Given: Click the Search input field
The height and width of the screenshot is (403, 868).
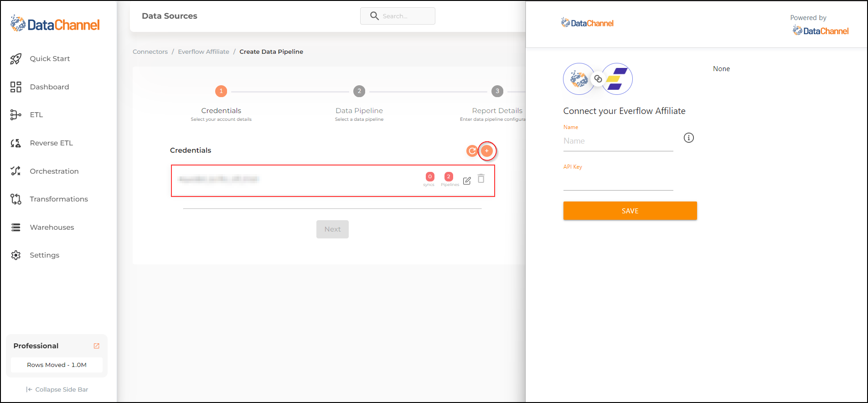Looking at the screenshot, I should click(x=398, y=16).
